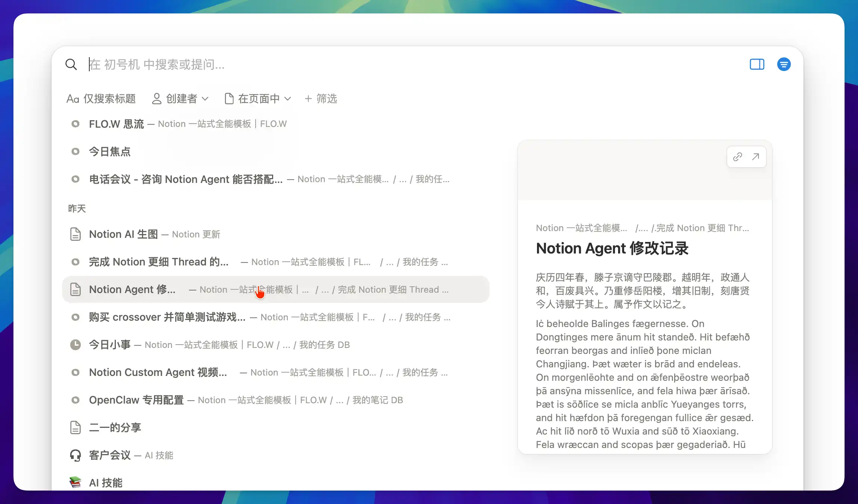Click page icon of 二一的分享
The height and width of the screenshot is (504, 858).
point(75,428)
